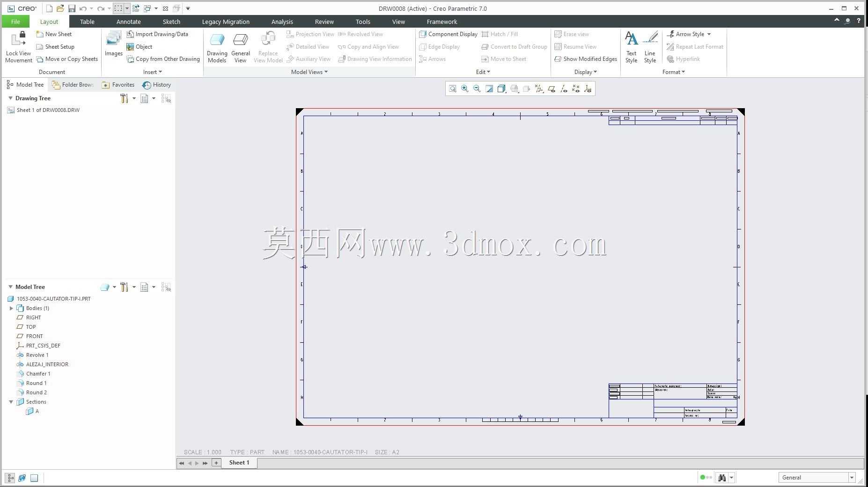
Task: Click Component Display
Action: [x=449, y=34]
